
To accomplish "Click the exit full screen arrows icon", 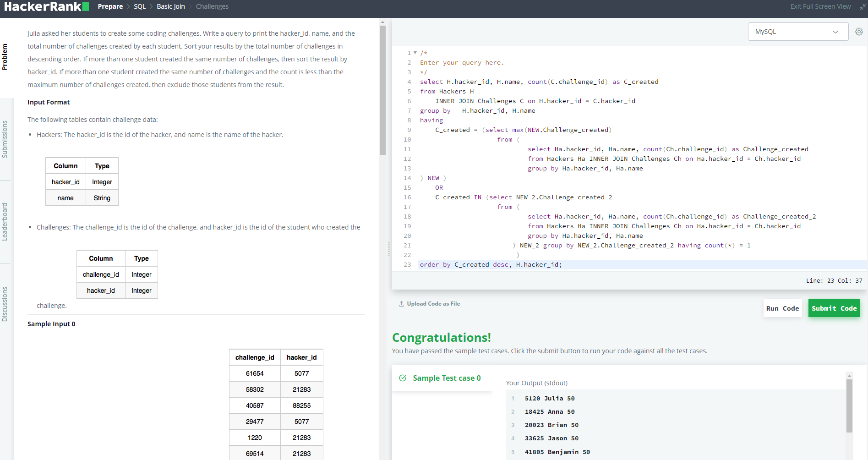I will (863, 6).
